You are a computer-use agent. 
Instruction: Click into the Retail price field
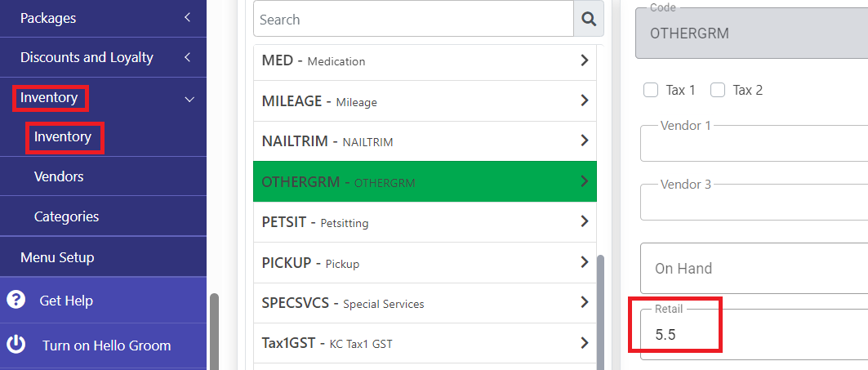coord(754,334)
